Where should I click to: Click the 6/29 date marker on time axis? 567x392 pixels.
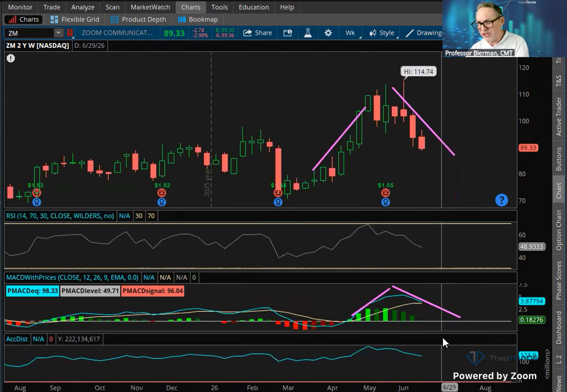[x=449, y=387]
